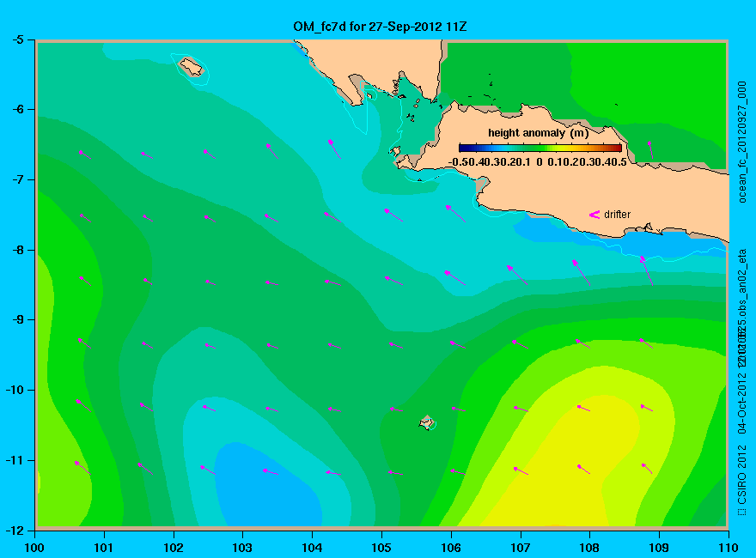Click the height anomaly color scale bar
The image size is (756, 558).
point(540,148)
